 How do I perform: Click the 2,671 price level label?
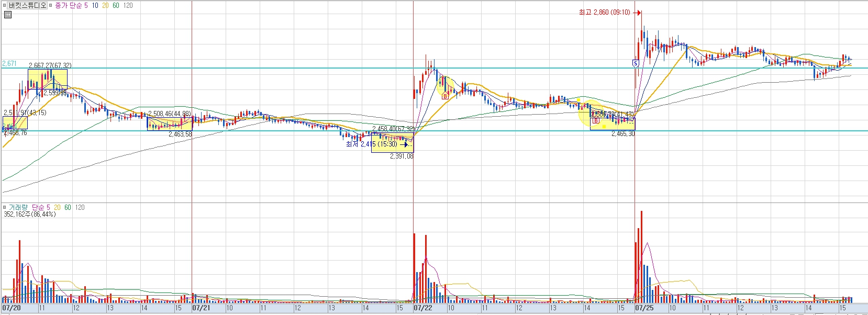click(9, 63)
